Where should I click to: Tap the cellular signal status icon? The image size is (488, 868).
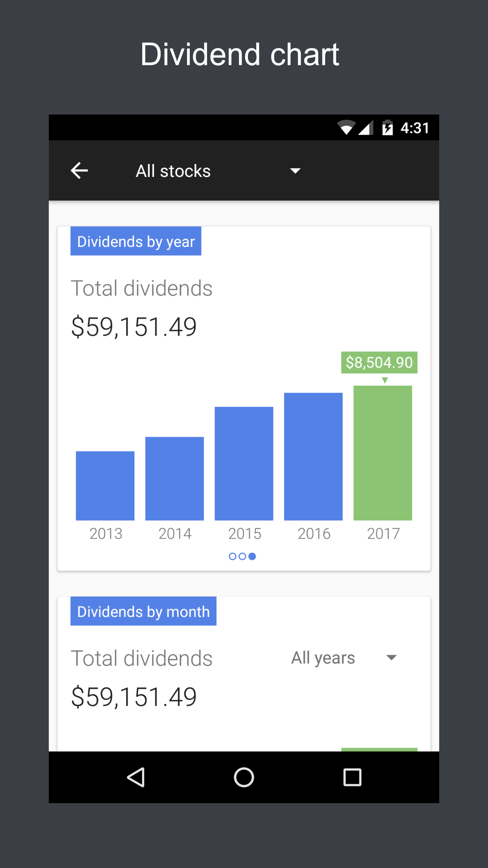coord(366,128)
